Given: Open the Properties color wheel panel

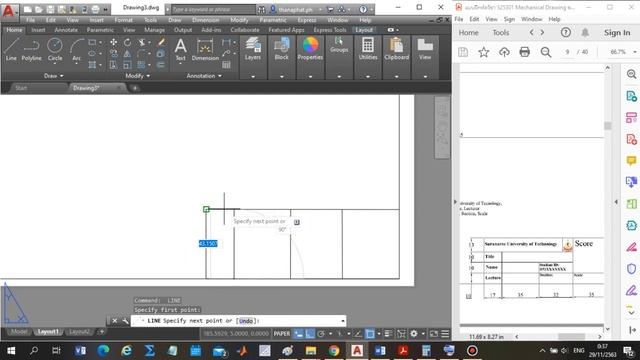Looking at the screenshot, I should 310,49.
